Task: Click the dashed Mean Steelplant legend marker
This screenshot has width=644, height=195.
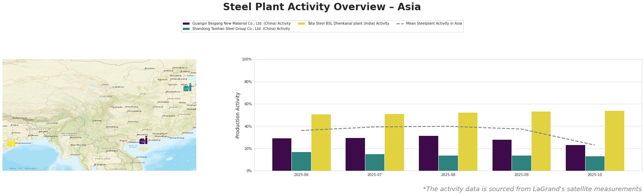Action: pos(400,24)
